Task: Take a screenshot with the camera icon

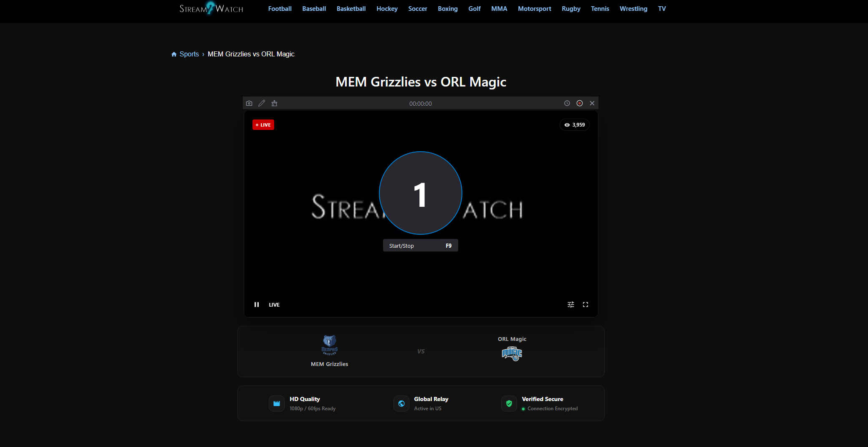Action: click(249, 103)
